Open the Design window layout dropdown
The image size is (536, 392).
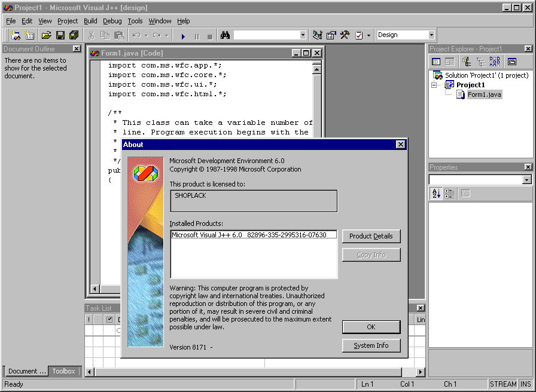431,35
